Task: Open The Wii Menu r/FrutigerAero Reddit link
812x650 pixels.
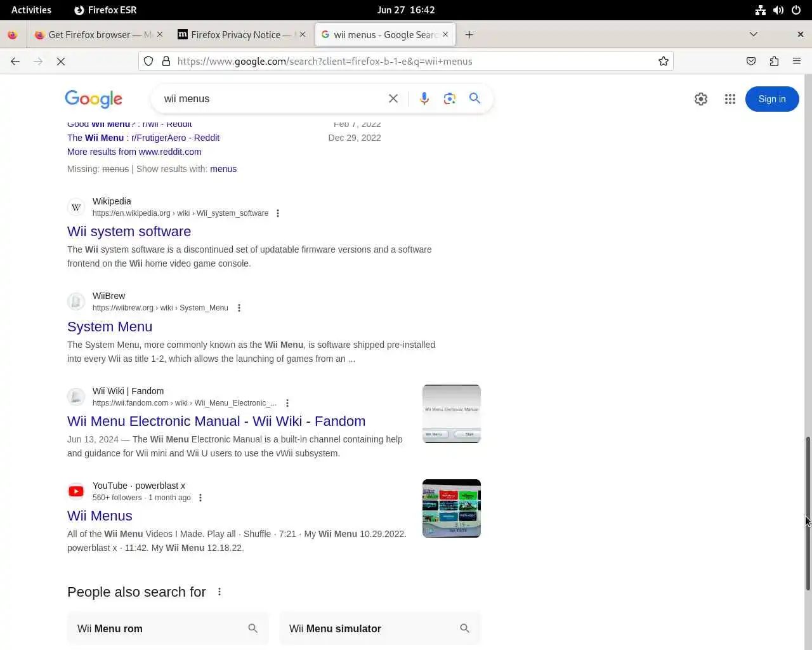Action: (x=143, y=138)
